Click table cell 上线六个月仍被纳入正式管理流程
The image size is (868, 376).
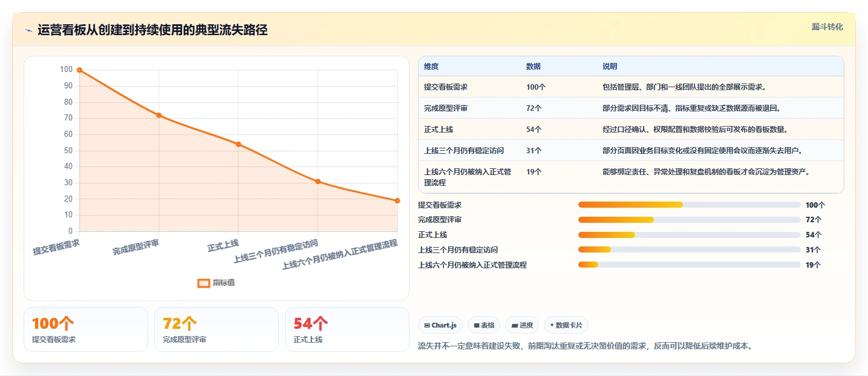pyautogui.click(x=468, y=177)
